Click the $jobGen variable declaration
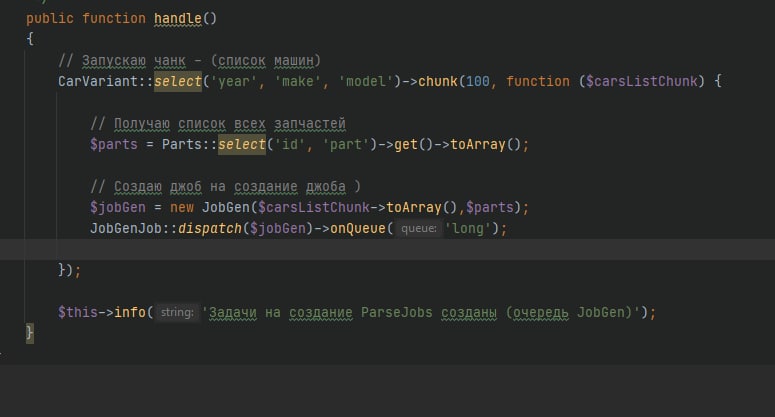This screenshot has width=775, height=417. click(118, 208)
